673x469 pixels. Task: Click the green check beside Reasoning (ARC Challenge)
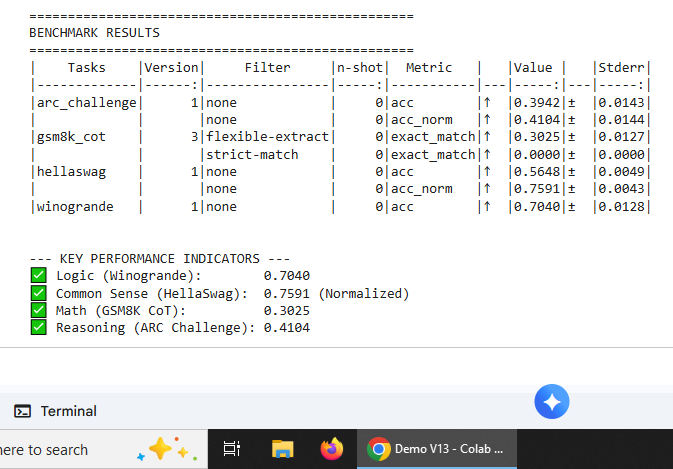39,327
